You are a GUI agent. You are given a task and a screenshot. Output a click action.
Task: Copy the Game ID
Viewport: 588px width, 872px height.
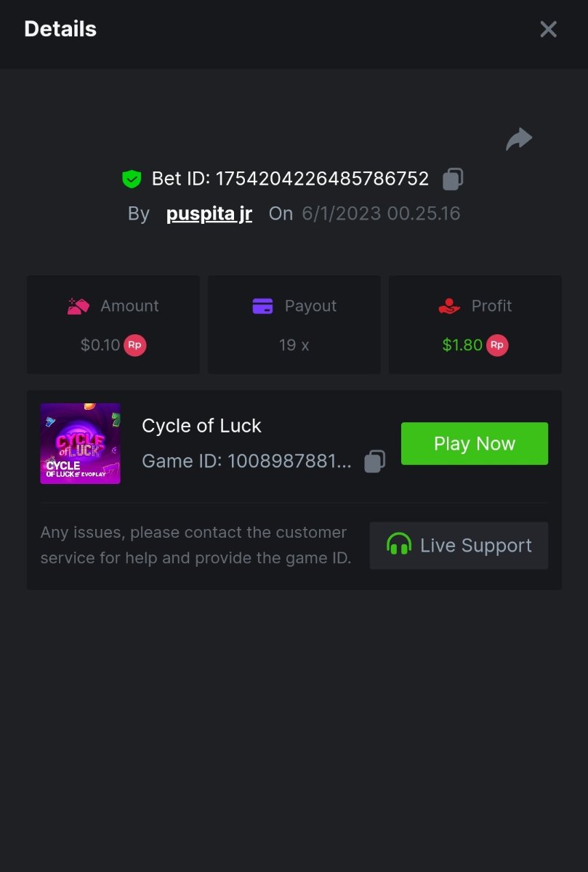pos(374,461)
